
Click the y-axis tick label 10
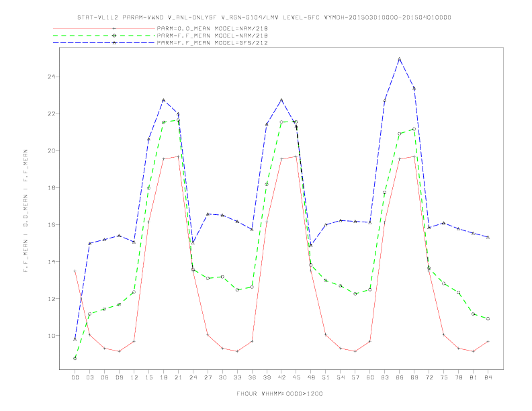52,335
